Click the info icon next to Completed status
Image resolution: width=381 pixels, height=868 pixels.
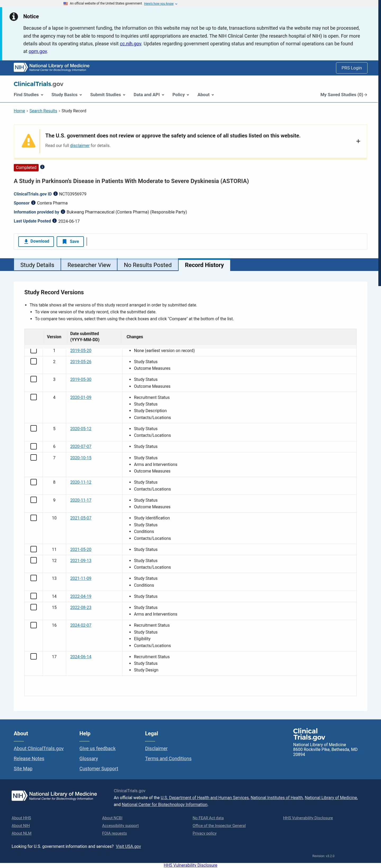point(42,167)
